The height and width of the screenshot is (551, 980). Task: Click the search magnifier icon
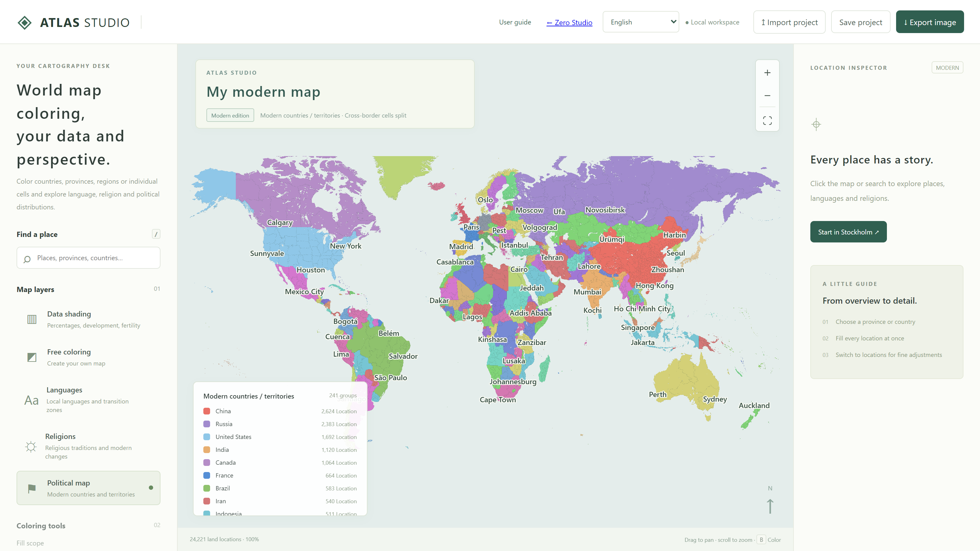pyautogui.click(x=27, y=259)
